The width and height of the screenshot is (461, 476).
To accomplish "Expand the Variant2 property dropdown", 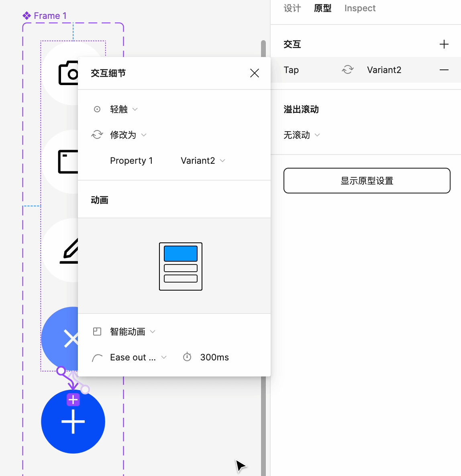I will coord(203,161).
